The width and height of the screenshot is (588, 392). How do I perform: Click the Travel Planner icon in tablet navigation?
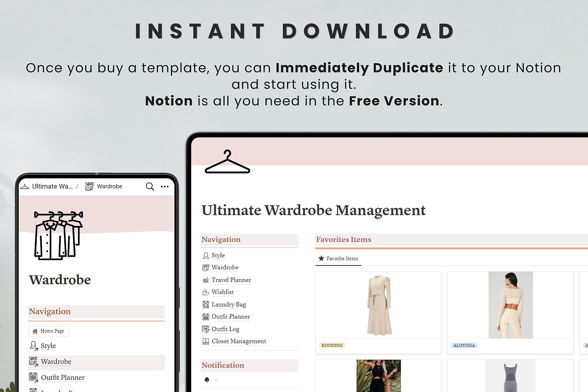point(206,280)
